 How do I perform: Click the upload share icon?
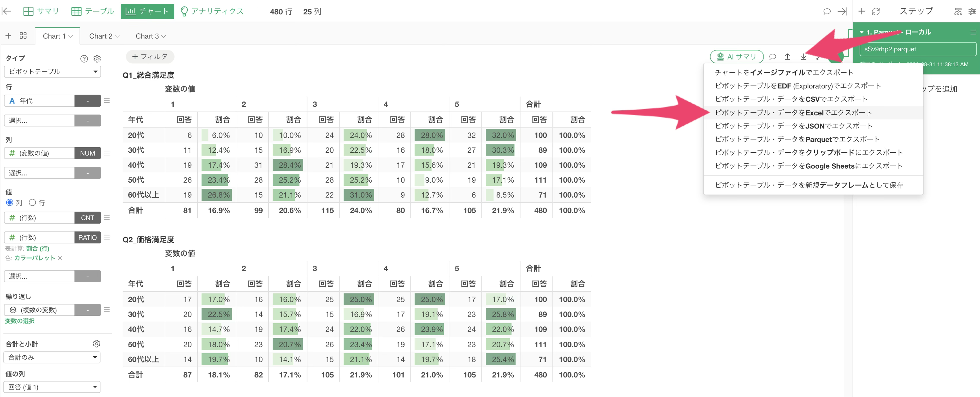787,57
